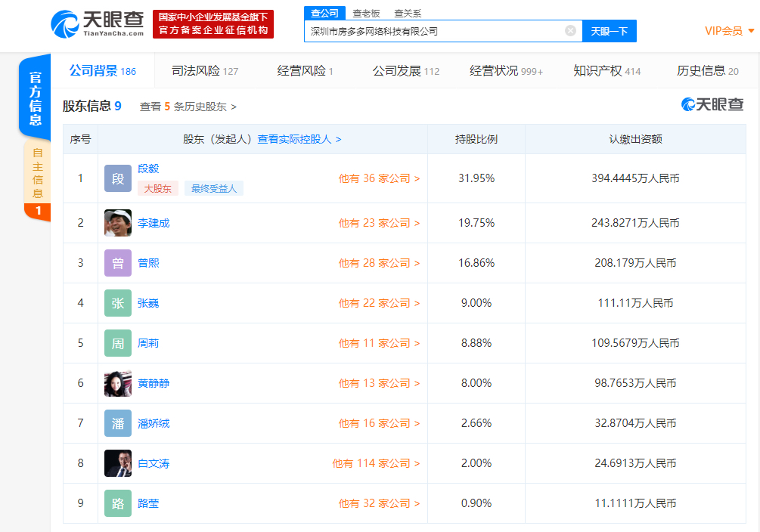
Task: Click the 曾 avatar icon
Action: pos(118,263)
